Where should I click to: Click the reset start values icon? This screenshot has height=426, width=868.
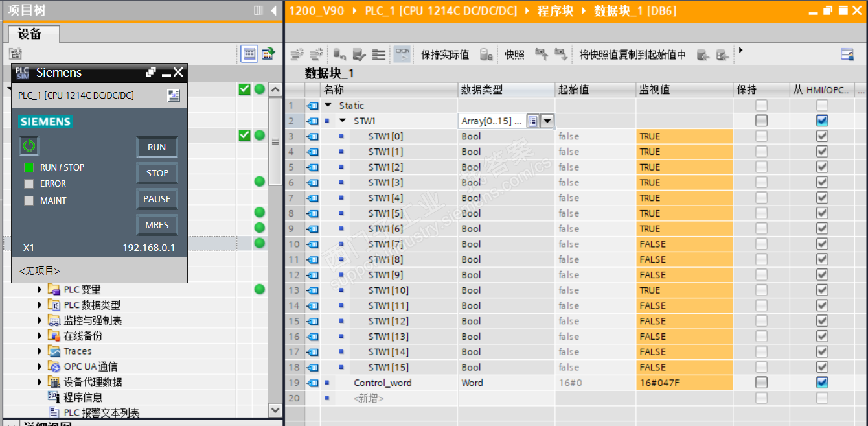pyautogui.click(x=339, y=54)
